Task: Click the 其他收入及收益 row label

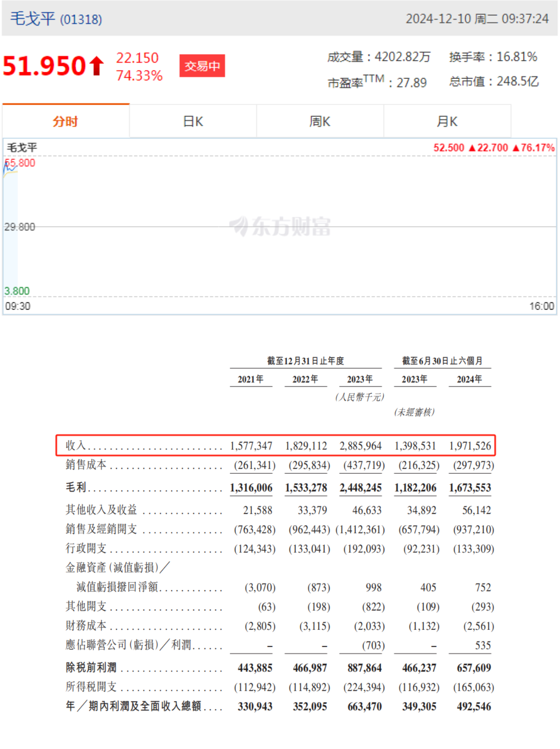Action: coord(101,510)
